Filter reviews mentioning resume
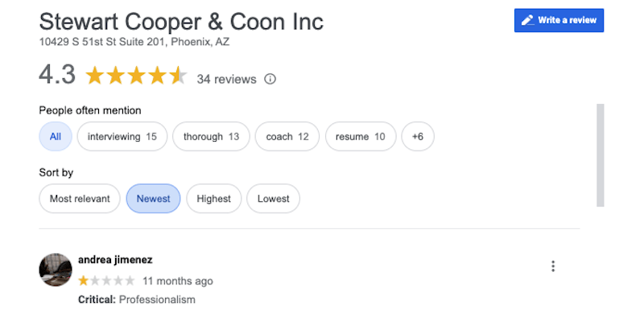This screenshot has width=644, height=319. 361,136
